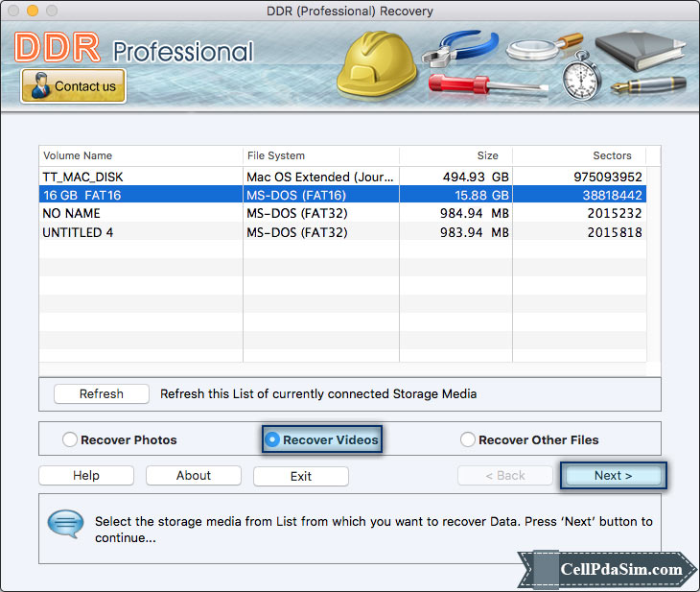The height and width of the screenshot is (592, 700).
Task: Sort by File System column header
Action: (x=321, y=155)
